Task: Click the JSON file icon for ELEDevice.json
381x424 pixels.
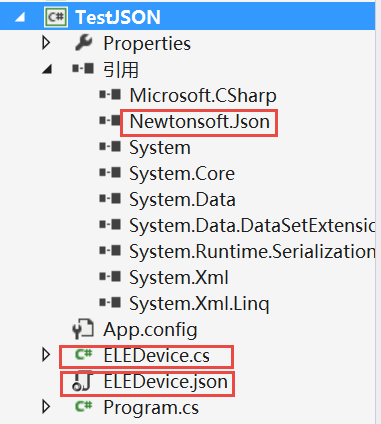Action: tap(82, 381)
